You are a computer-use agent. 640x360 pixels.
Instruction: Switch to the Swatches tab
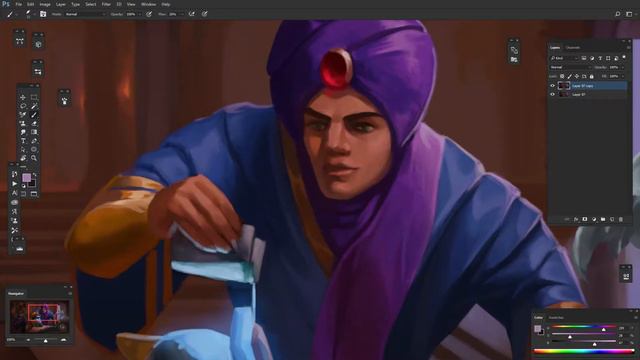tap(556, 317)
